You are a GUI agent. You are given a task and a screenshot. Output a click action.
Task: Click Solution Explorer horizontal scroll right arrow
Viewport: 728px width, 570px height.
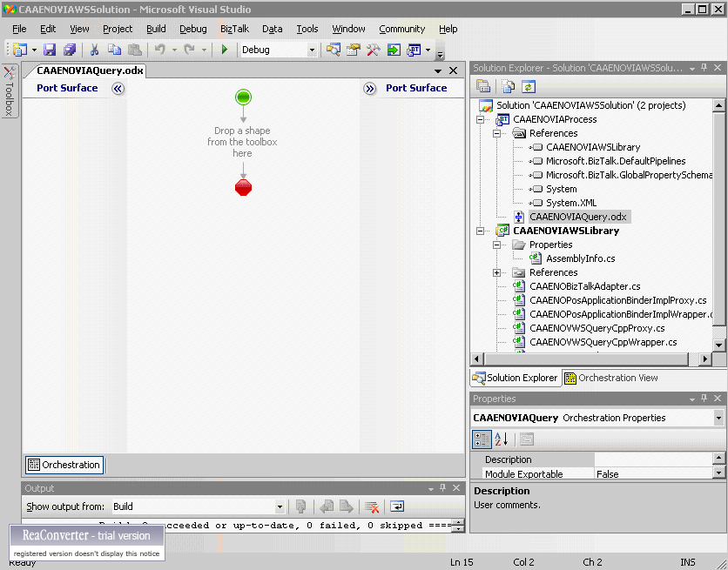click(705, 359)
